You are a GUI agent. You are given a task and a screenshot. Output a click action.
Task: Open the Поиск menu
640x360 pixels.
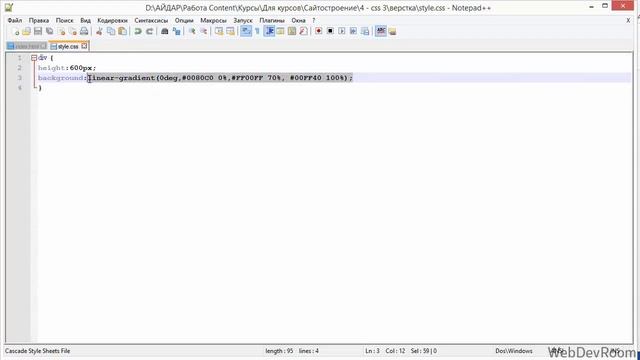tap(64, 20)
